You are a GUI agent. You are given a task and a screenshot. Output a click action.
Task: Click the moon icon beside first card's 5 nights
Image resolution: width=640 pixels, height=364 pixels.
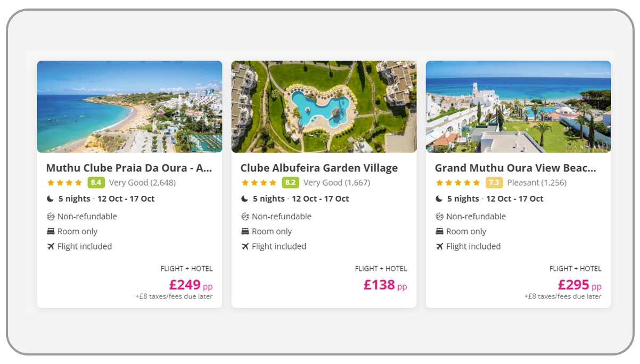(51, 198)
